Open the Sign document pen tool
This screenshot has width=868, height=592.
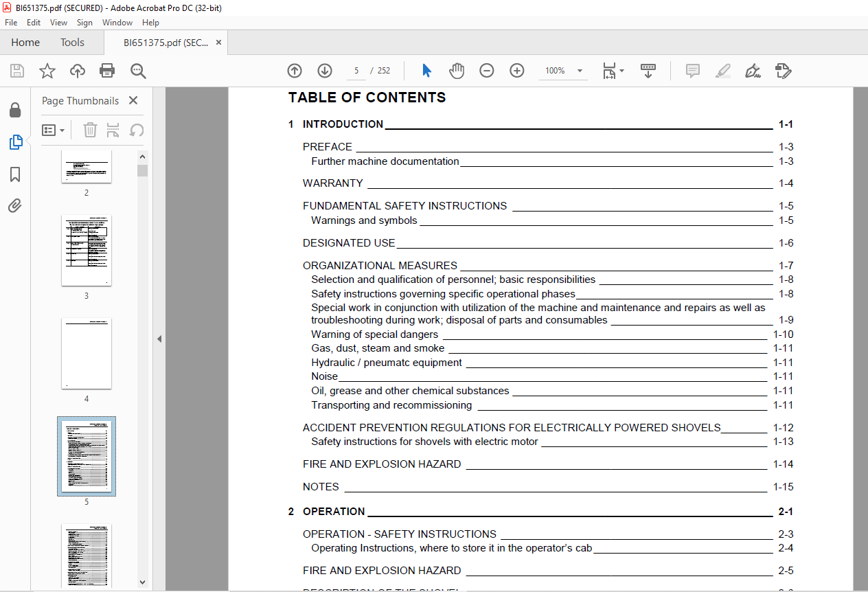(753, 71)
